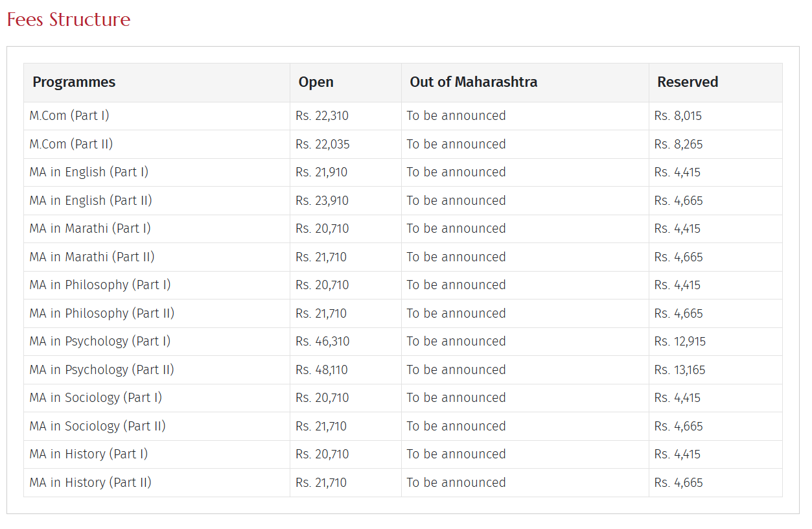812x529 pixels.
Task: Click MA in Philosophy (Part I) cell
Action: [100, 285]
